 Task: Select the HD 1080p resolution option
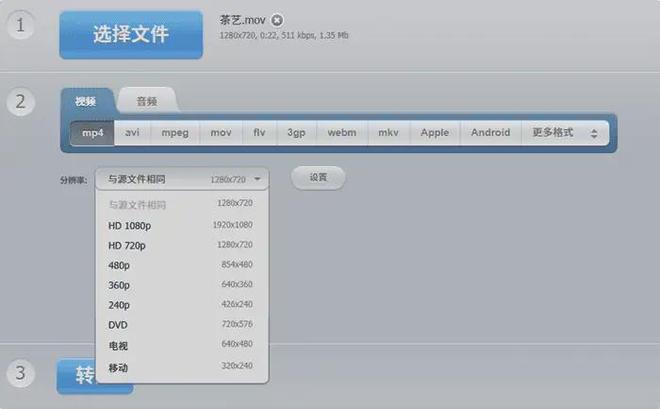click(182, 226)
